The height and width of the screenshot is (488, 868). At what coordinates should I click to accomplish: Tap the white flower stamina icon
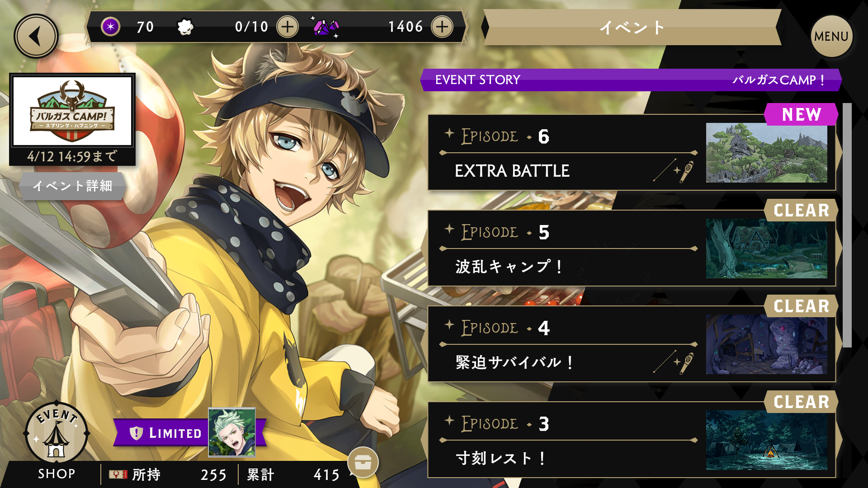click(185, 27)
